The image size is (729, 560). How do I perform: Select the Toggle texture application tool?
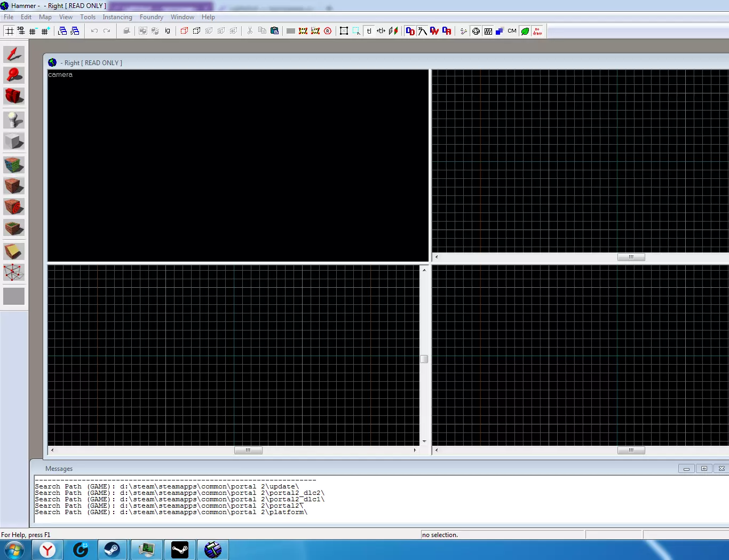[14, 165]
